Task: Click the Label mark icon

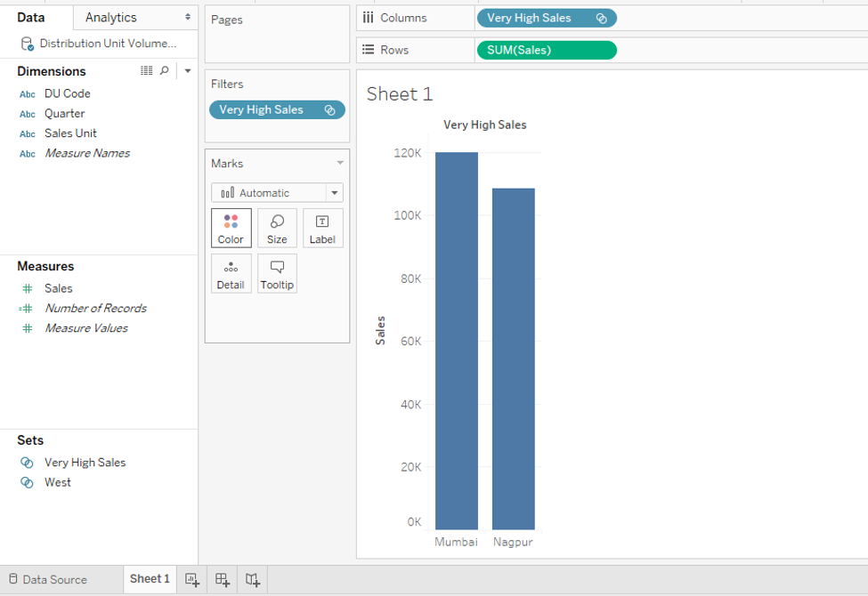Action: click(x=322, y=228)
